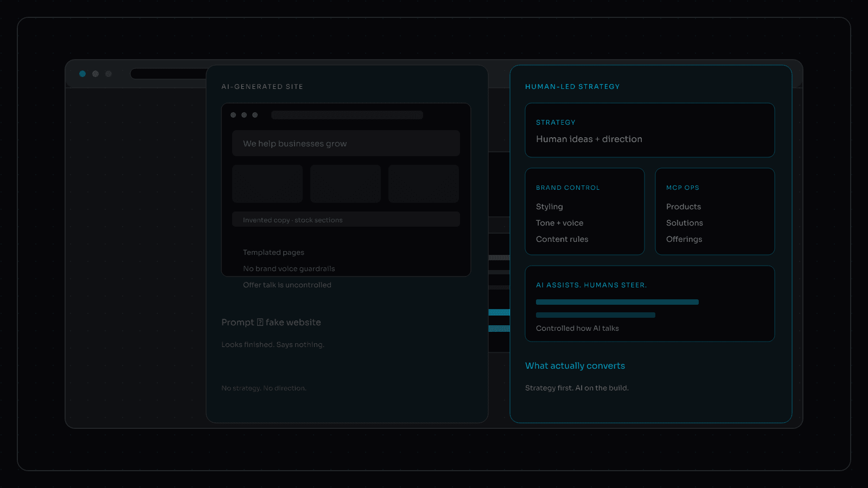Click the longer teal progress bar
868x488 pixels.
pos(617,302)
